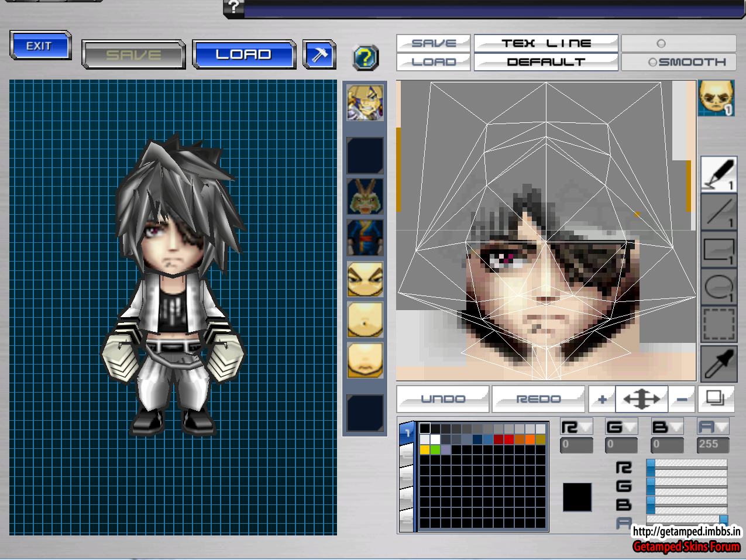Pick the eyedropper color picker tool

click(x=719, y=364)
